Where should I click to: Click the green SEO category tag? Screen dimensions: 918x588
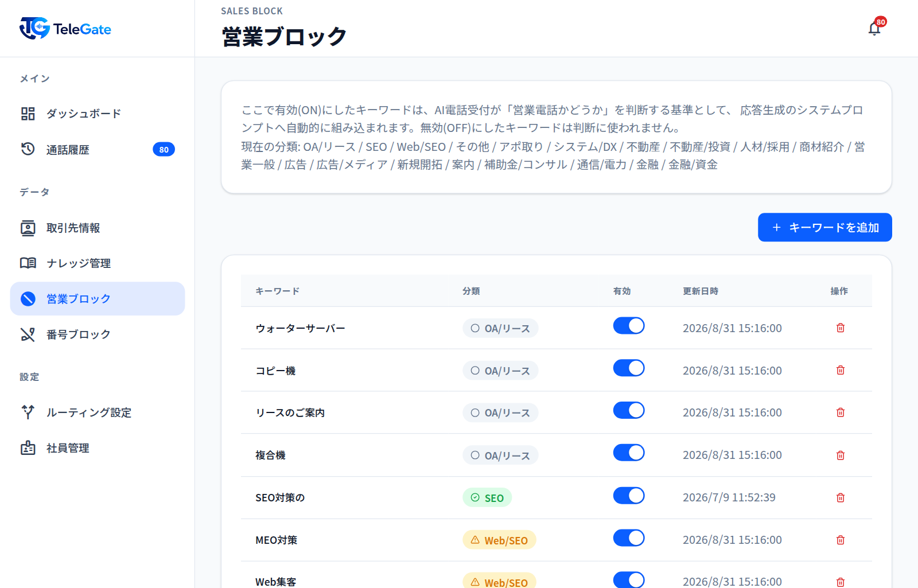click(487, 497)
